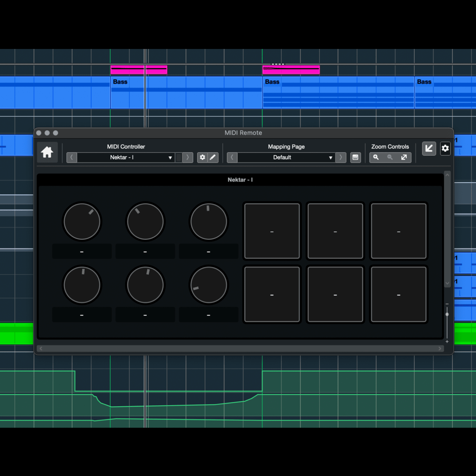Image resolution: width=476 pixels, height=476 pixels.
Task: Edit controller surface with pencil icon
Action: [213, 157]
